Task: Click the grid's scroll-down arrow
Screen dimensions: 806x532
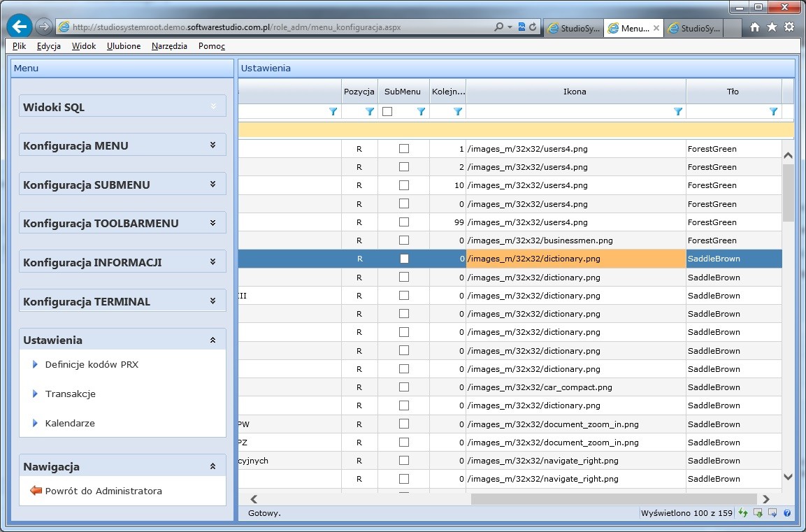Action: (788, 477)
